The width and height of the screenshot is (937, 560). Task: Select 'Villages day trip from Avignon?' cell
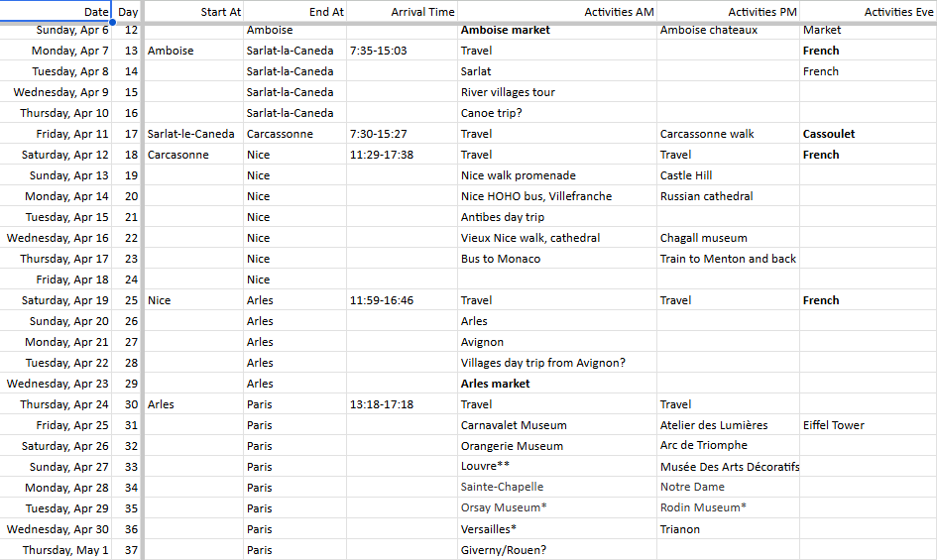[557, 363]
